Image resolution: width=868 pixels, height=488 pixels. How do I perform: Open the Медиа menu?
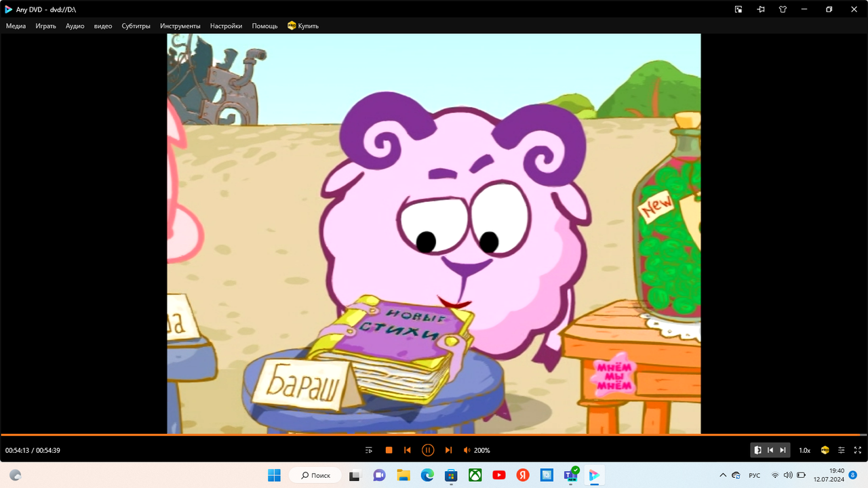click(x=16, y=26)
